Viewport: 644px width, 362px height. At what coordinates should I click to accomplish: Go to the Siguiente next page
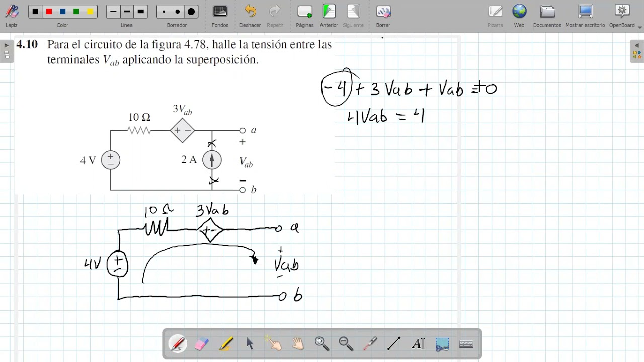(353, 15)
